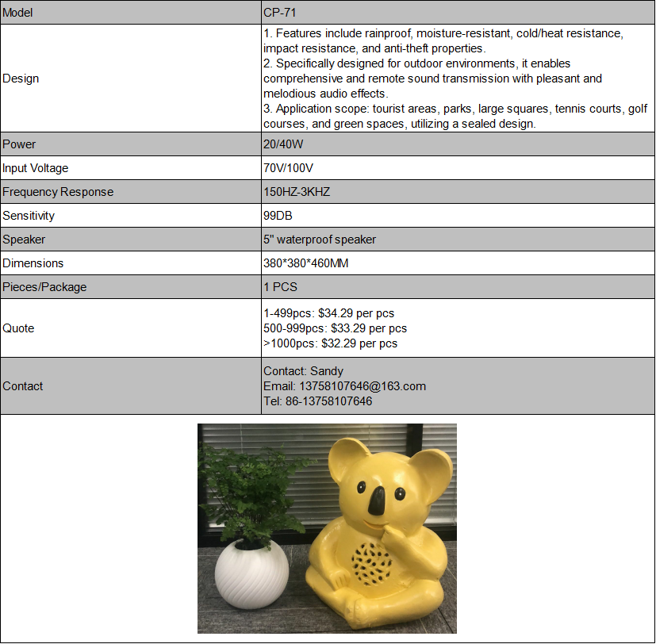Select the 70V/100V voltage value

point(286,168)
